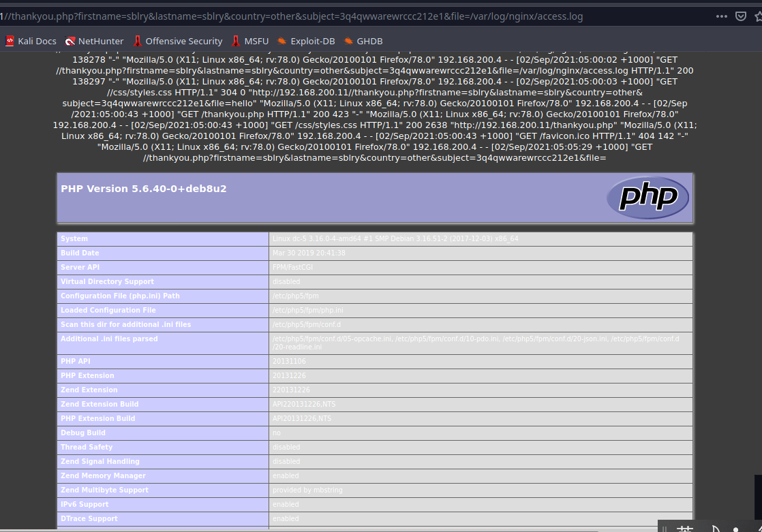Click the 20131106 PHP API value

click(289, 361)
